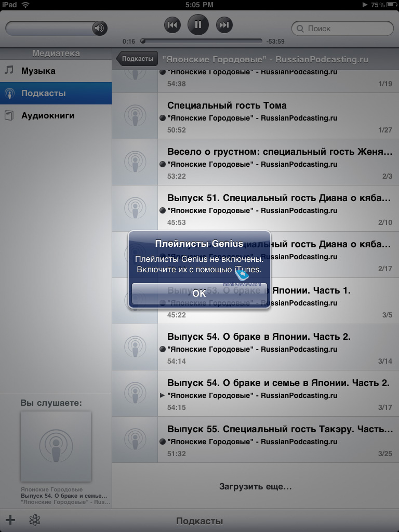The width and height of the screenshot is (399, 532).
Task: Tap the 54:14 duration label
Action: pyautogui.click(x=177, y=361)
